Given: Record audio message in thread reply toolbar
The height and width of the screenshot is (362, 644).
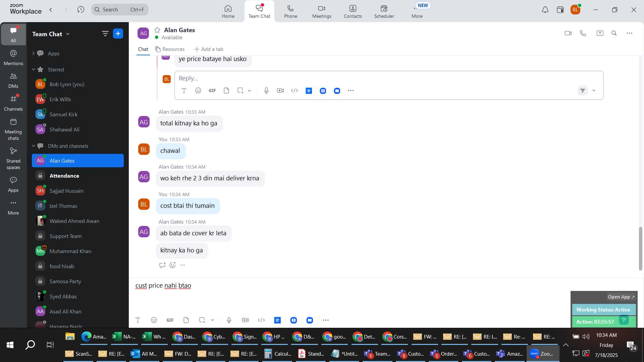Looking at the screenshot, I should 266,90.
